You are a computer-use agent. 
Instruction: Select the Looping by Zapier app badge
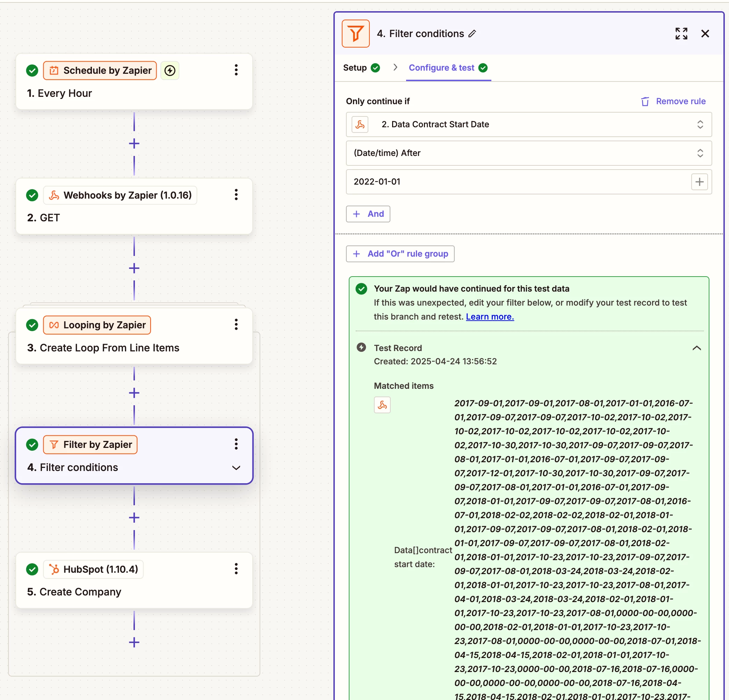click(x=97, y=325)
